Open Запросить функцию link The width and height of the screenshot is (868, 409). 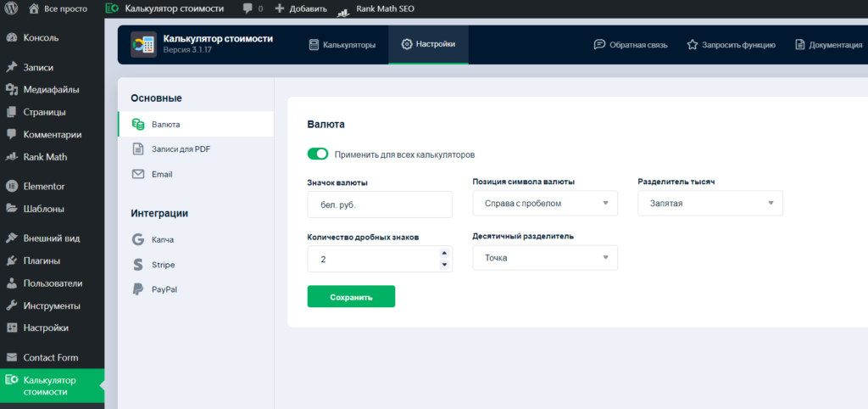click(x=731, y=45)
